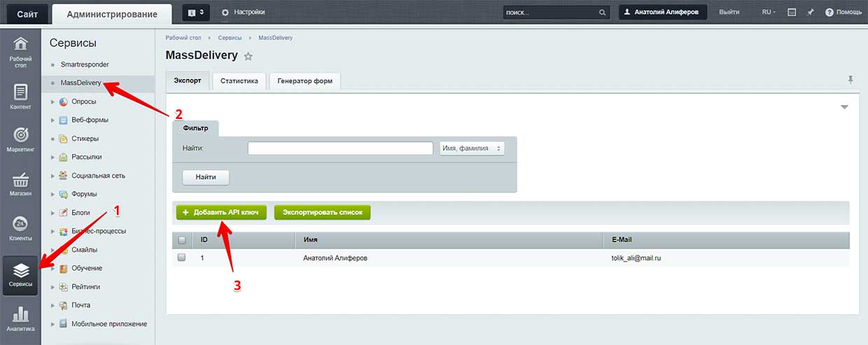
Task: Open the Генератор форм tab
Action: 304,81
